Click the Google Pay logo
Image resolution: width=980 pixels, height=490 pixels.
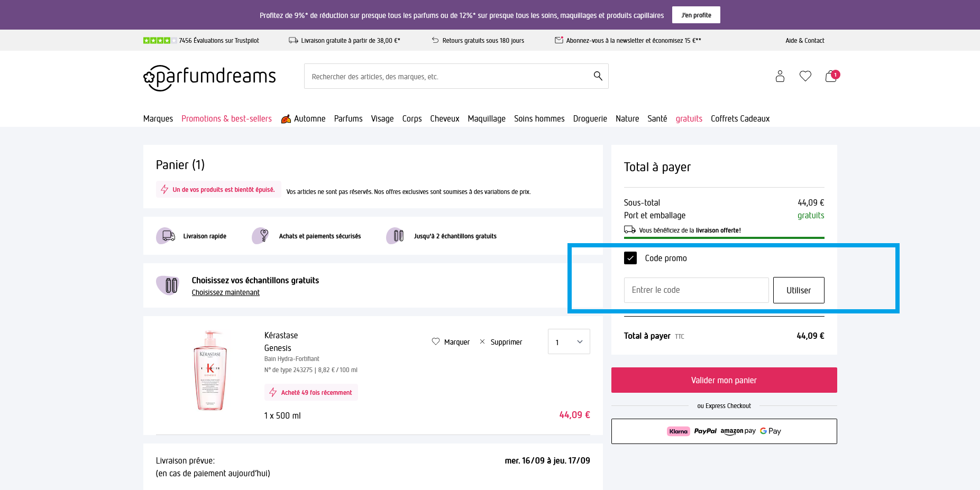point(771,431)
